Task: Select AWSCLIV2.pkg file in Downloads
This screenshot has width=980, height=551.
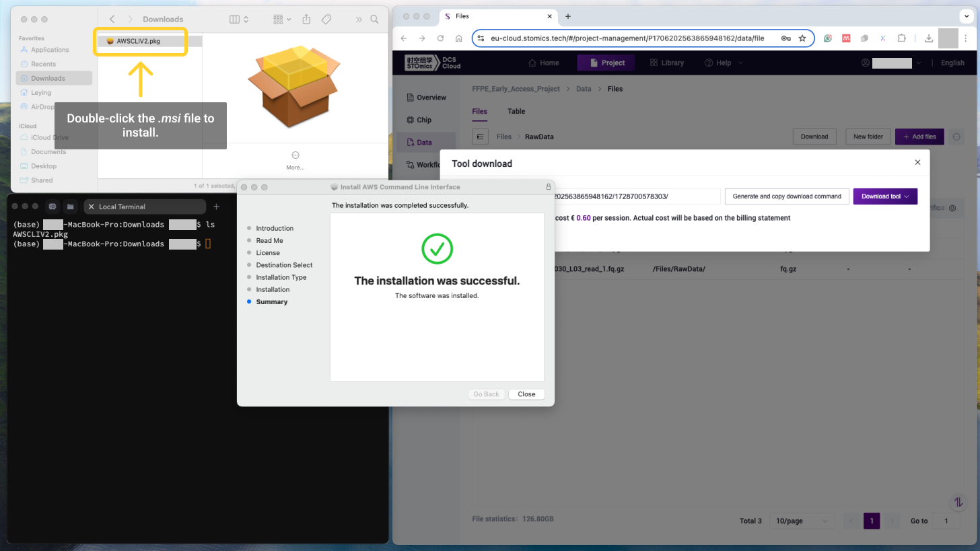Action: tap(138, 41)
